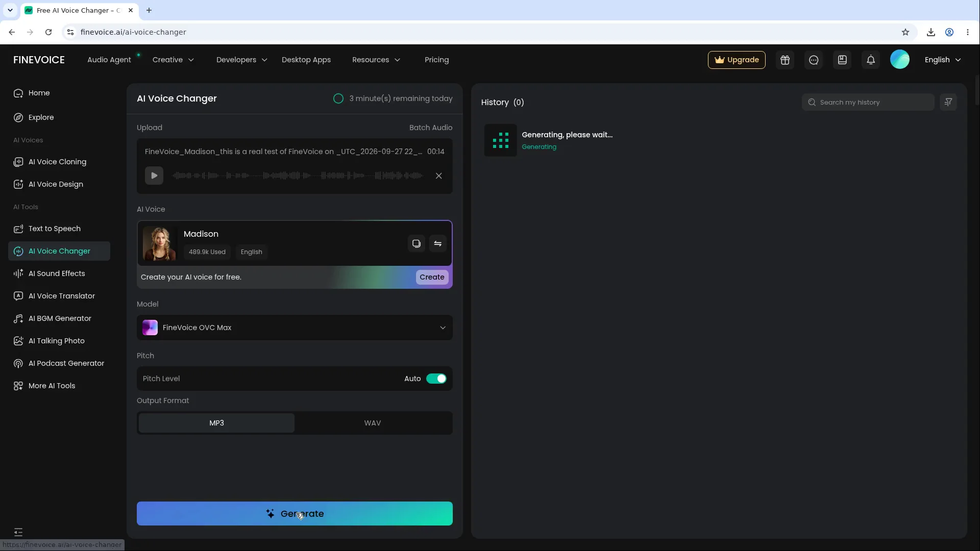Expand the Developers menu
This screenshot has height=551, width=980.
tap(241, 60)
